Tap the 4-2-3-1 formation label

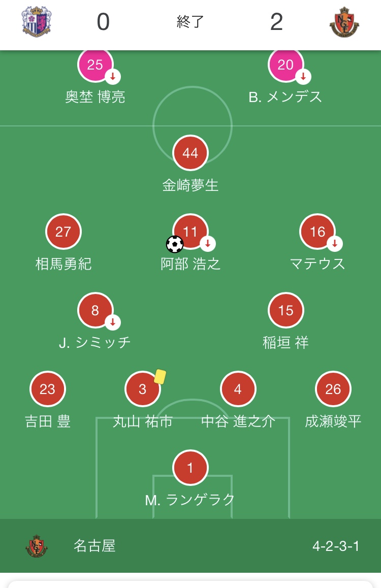coord(336,546)
